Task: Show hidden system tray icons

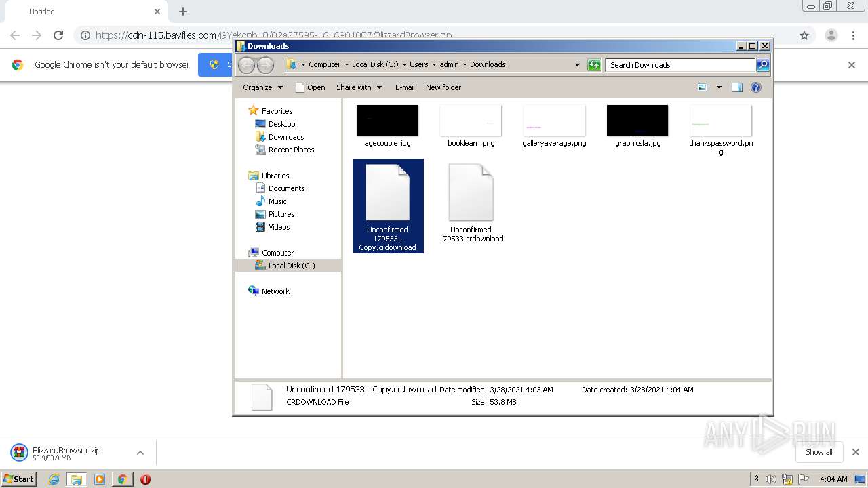Action: tap(756, 479)
